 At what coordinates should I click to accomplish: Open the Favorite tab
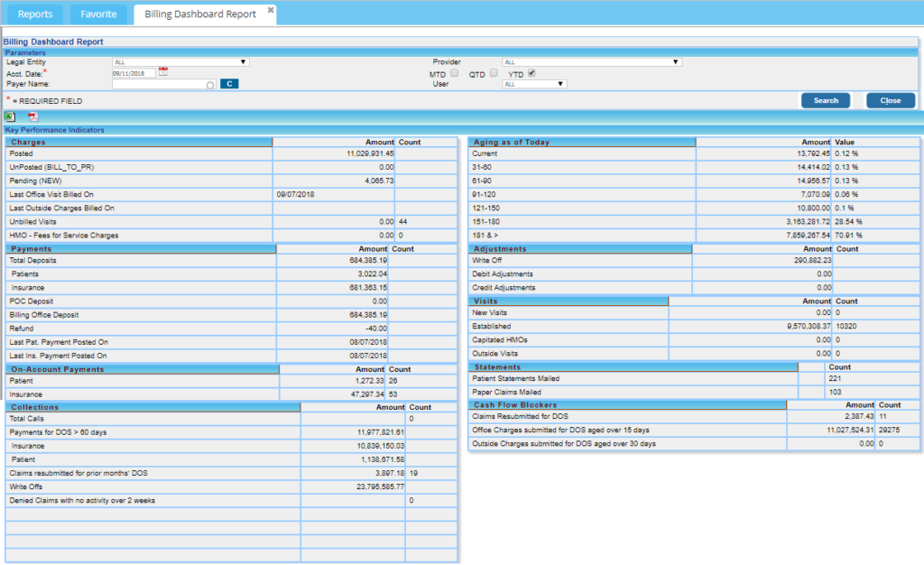[98, 14]
